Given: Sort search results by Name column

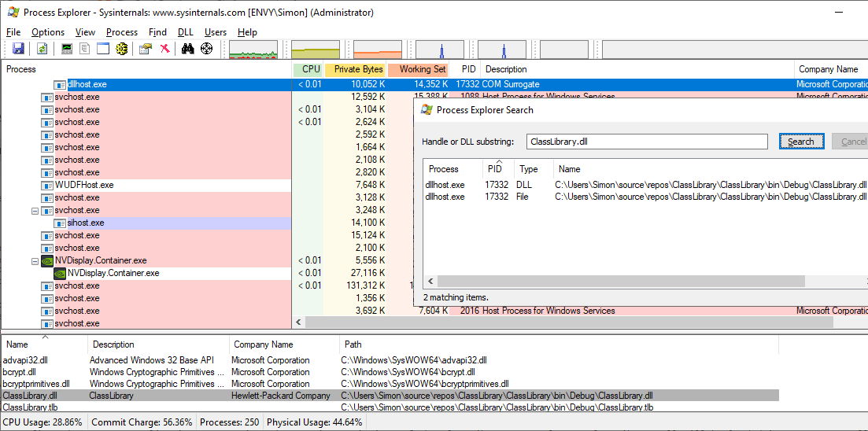Looking at the screenshot, I should coord(711,169).
